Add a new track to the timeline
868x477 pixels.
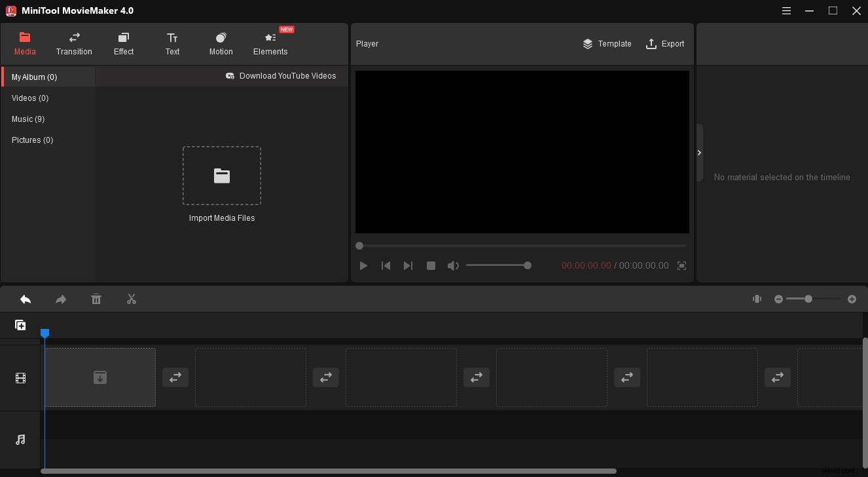(x=20, y=324)
